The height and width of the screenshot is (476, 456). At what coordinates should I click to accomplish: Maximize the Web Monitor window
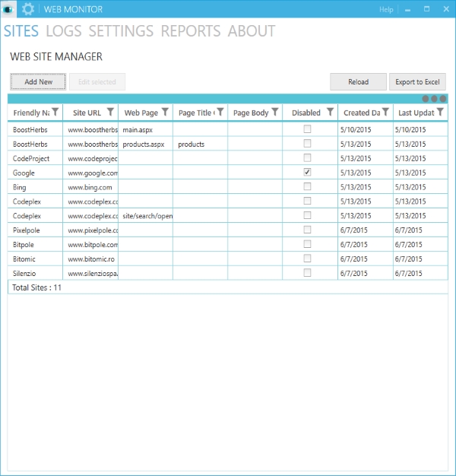tap(427, 9)
